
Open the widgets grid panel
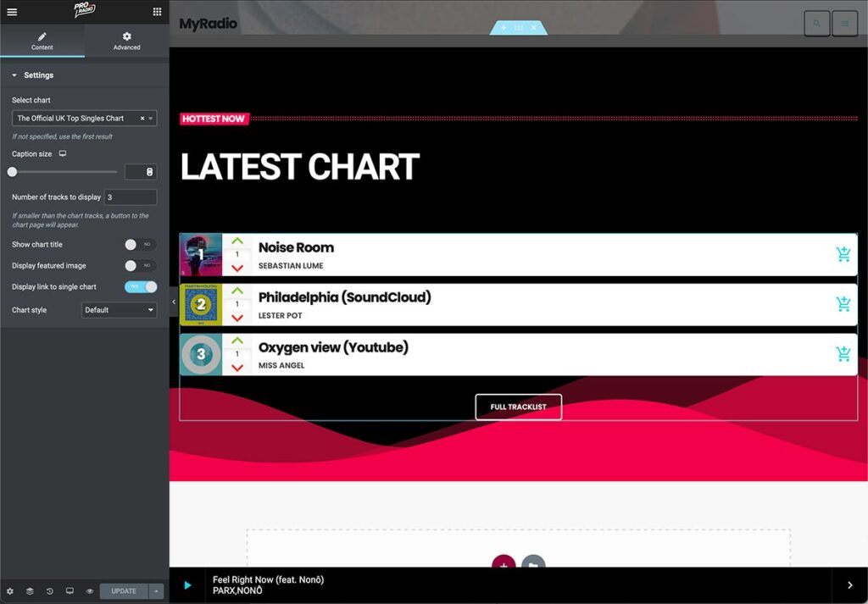(x=157, y=12)
